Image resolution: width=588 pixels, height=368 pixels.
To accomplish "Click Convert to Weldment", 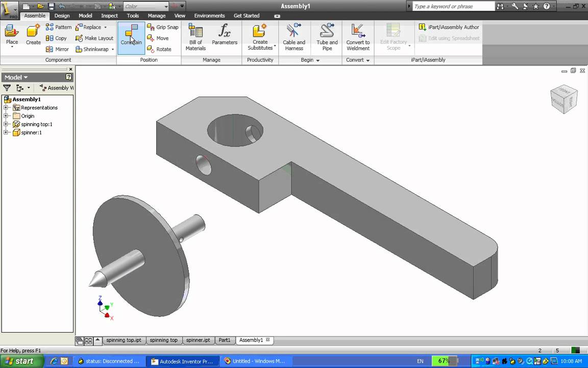I will tap(358, 37).
